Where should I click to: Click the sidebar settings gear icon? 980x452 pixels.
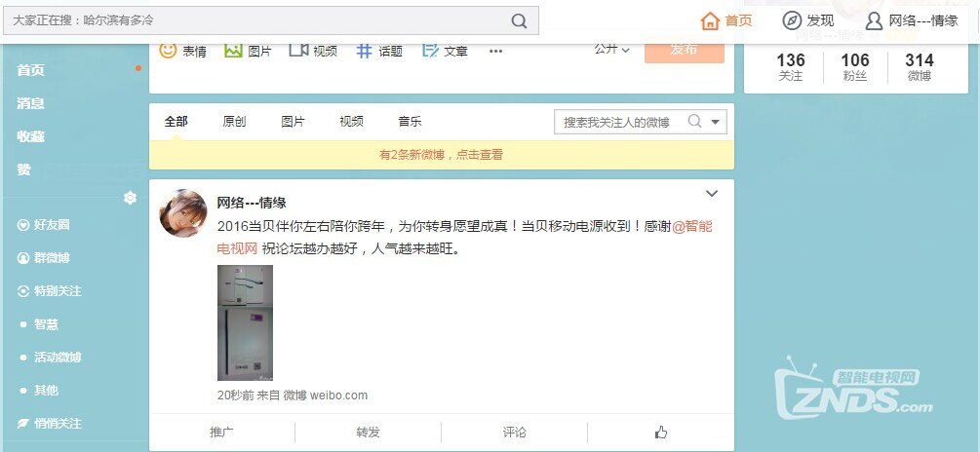coord(130,198)
